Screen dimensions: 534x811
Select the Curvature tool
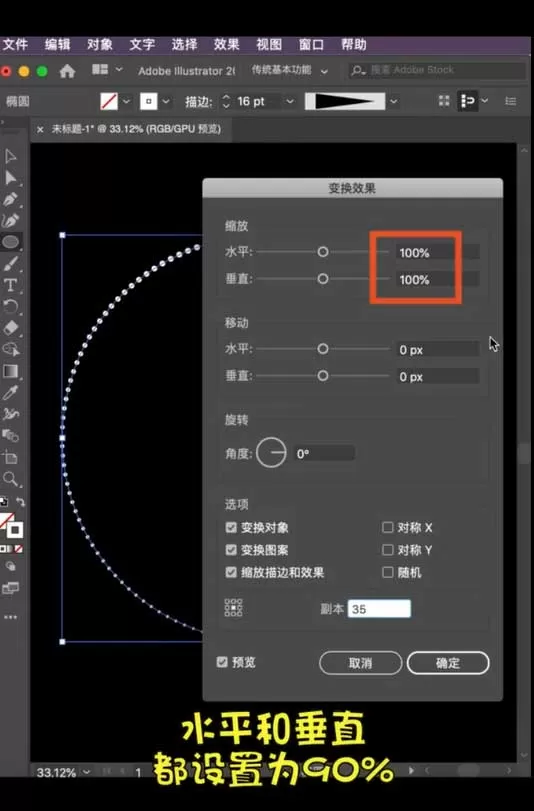[10, 221]
